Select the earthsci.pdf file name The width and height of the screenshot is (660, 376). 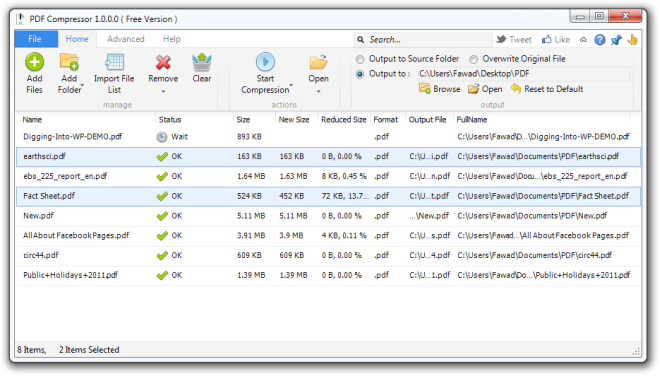pos(44,157)
